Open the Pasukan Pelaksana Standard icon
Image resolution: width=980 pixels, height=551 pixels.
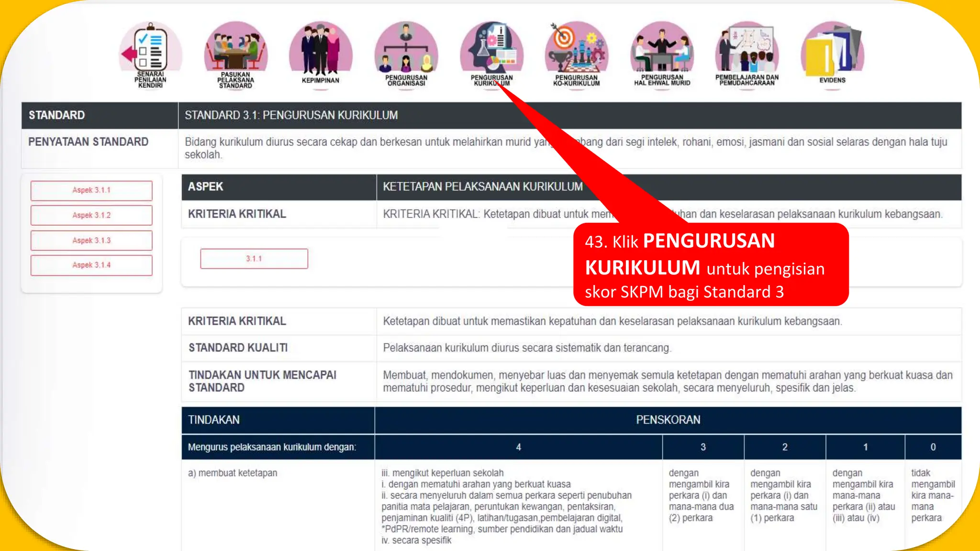coord(235,54)
